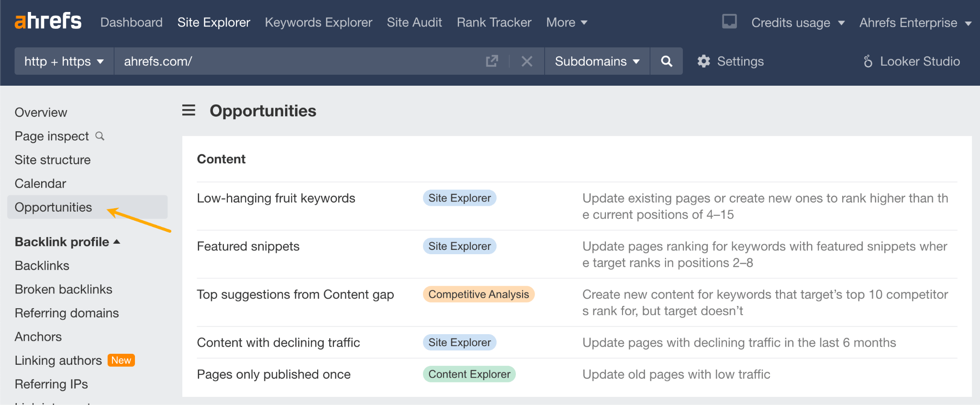Open Site Audit
980x405 pixels.
(414, 22)
